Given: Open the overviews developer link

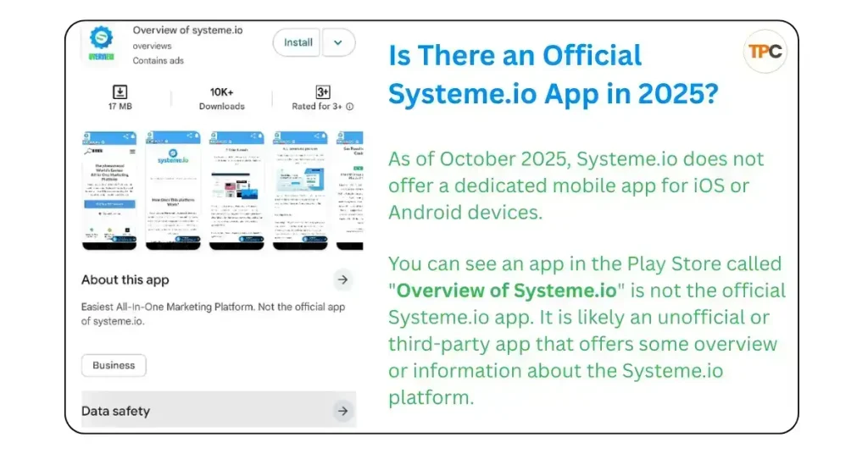Looking at the screenshot, I should coord(153,46).
